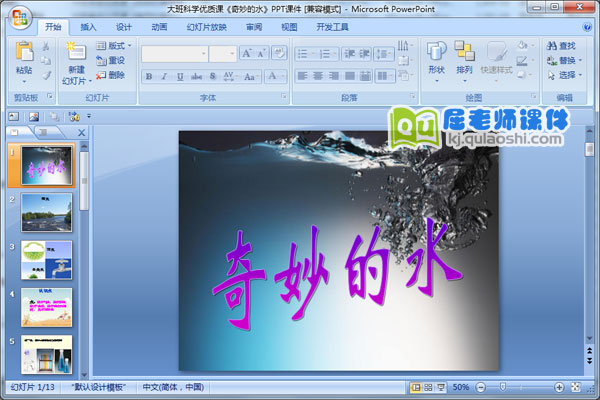Click the Cut scissors icon
Viewport: 600px width, 400px height.
coord(46,46)
